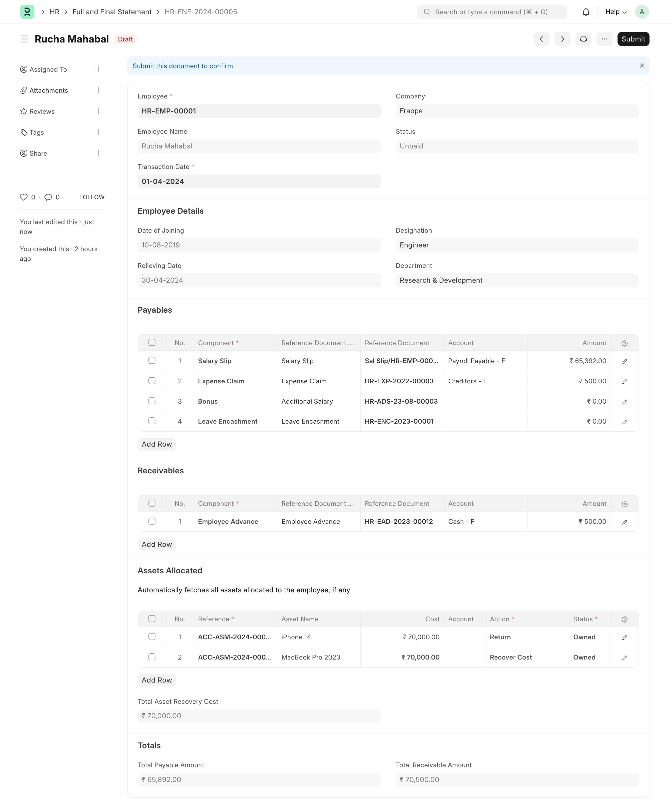The image size is (672, 808).
Task: Add an attachment with plus icon
Action: 98,90
